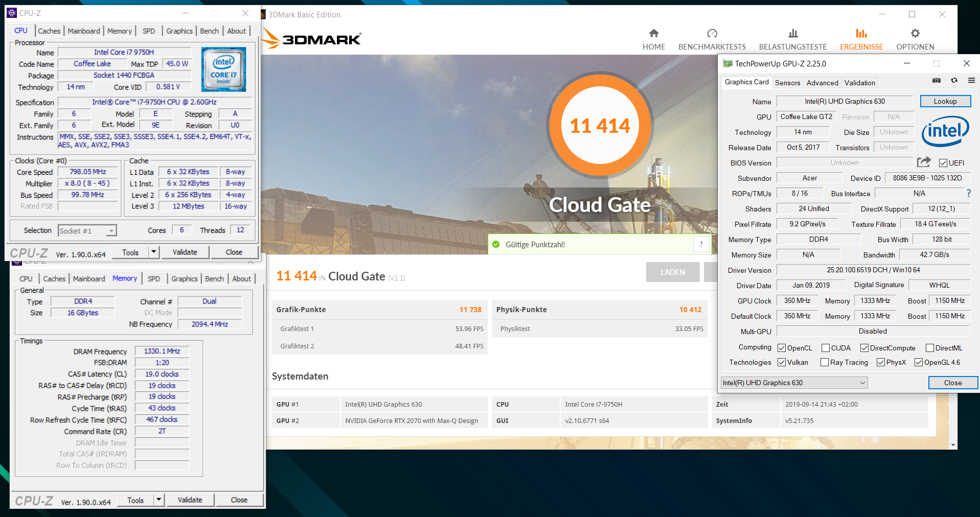Click Bandwidth value 42.7 GB/s
The width and height of the screenshot is (980, 517).
(934, 254)
